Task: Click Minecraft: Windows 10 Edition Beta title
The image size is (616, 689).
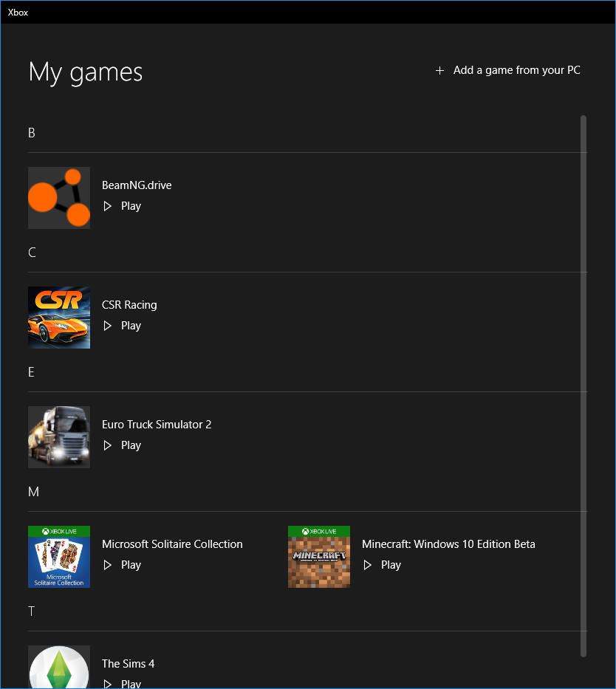Action: (x=448, y=544)
